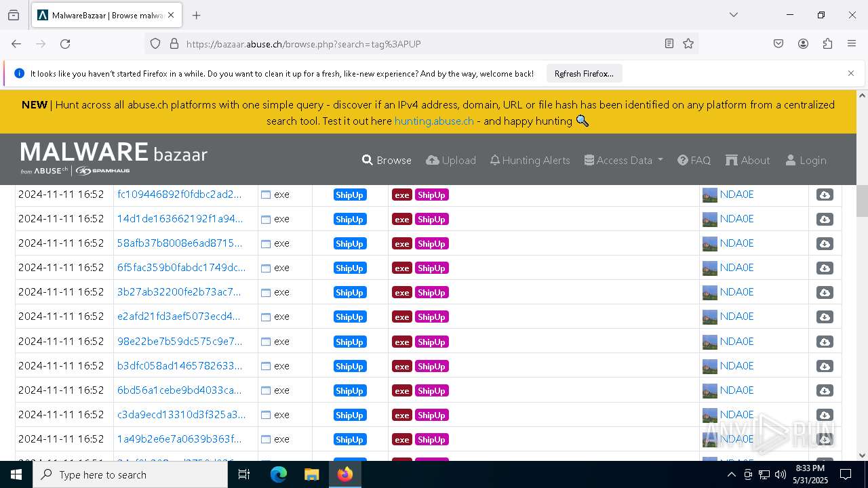Click Firefox back arrow button
868x488 pixels.
click(16, 43)
